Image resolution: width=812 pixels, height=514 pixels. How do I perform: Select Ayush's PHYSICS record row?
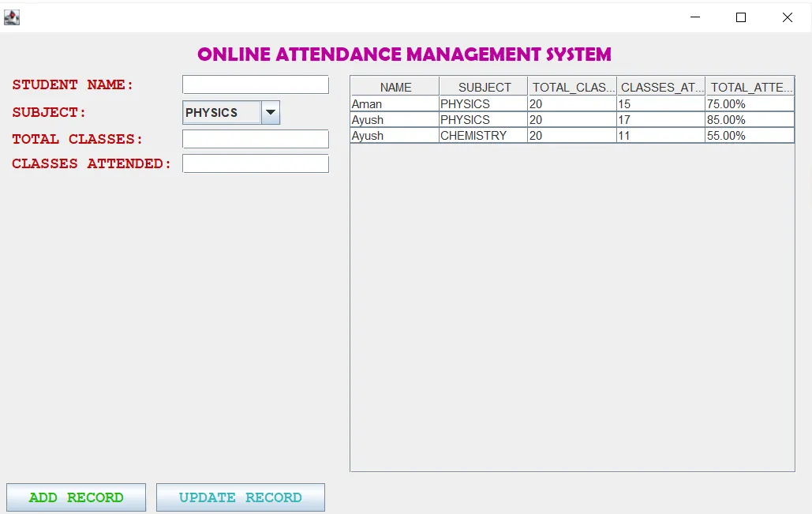473,119
